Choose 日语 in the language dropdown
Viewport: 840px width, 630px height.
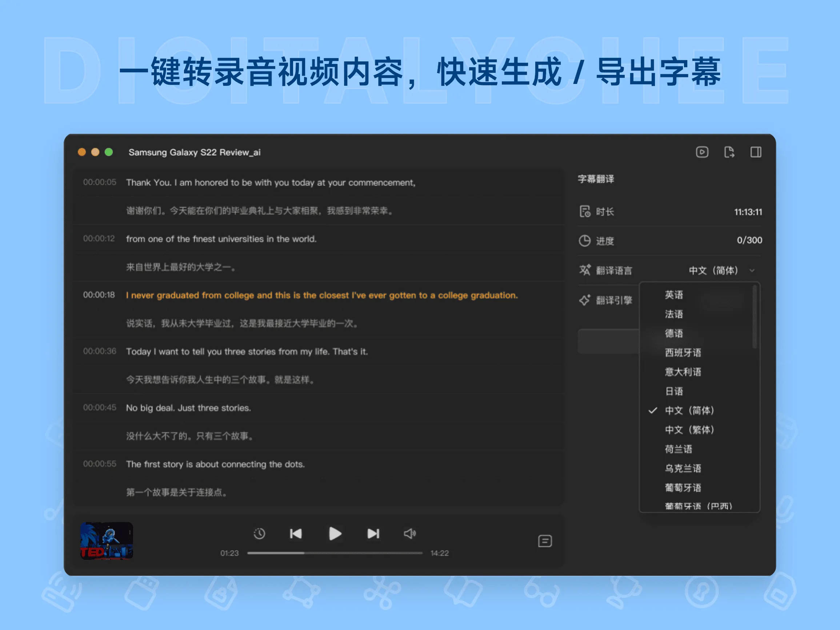tap(674, 391)
